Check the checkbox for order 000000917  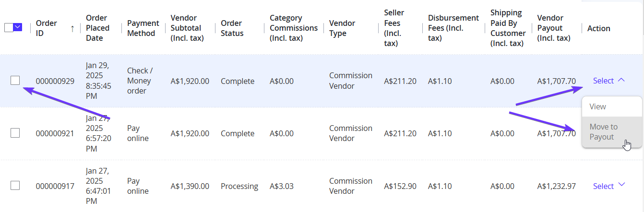15,186
